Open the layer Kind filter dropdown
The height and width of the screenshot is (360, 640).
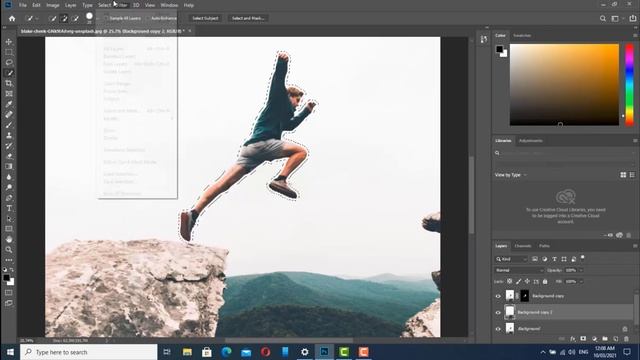click(x=512, y=259)
